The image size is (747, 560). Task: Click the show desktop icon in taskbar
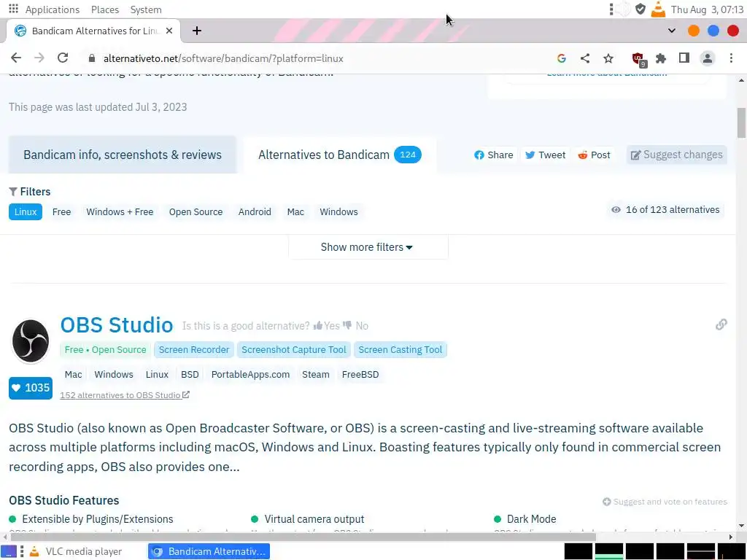[9, 551]
